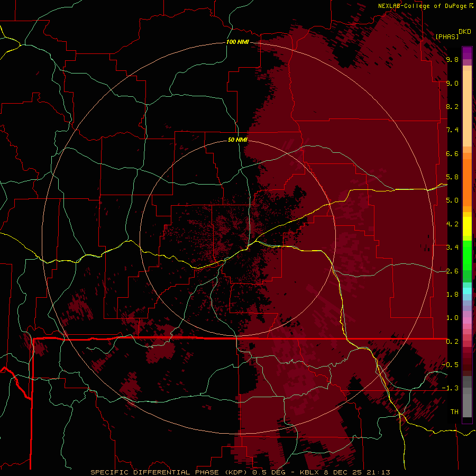Click the 1.0 scale value

[x=452, y=318]
